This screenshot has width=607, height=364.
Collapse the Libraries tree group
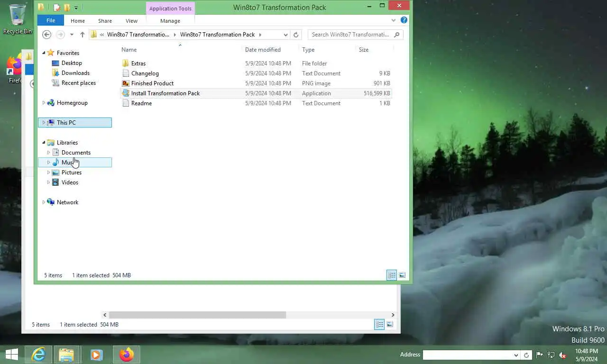pyautogui.click(x=44, y=143)
